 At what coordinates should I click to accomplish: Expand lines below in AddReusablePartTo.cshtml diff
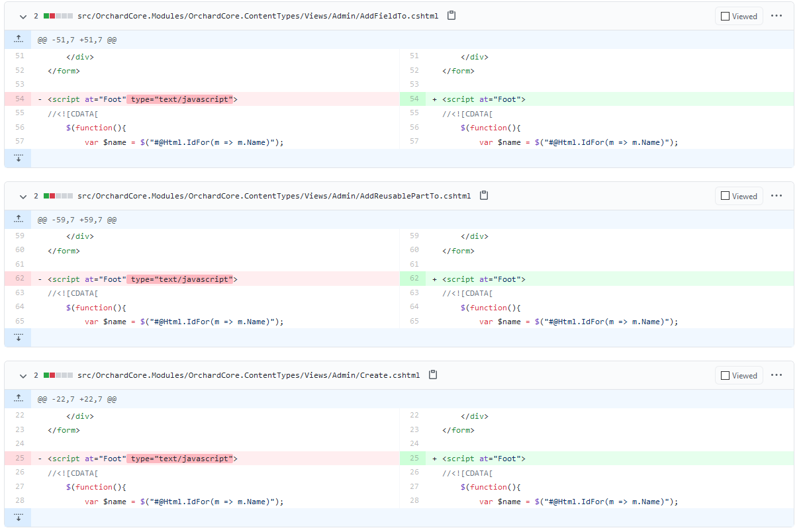click(x=18, y=337)
